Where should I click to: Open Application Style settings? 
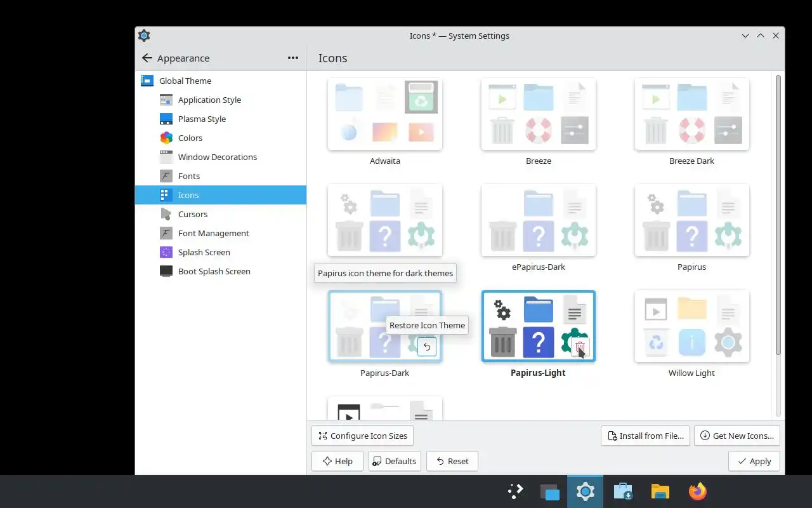[221, 100]
